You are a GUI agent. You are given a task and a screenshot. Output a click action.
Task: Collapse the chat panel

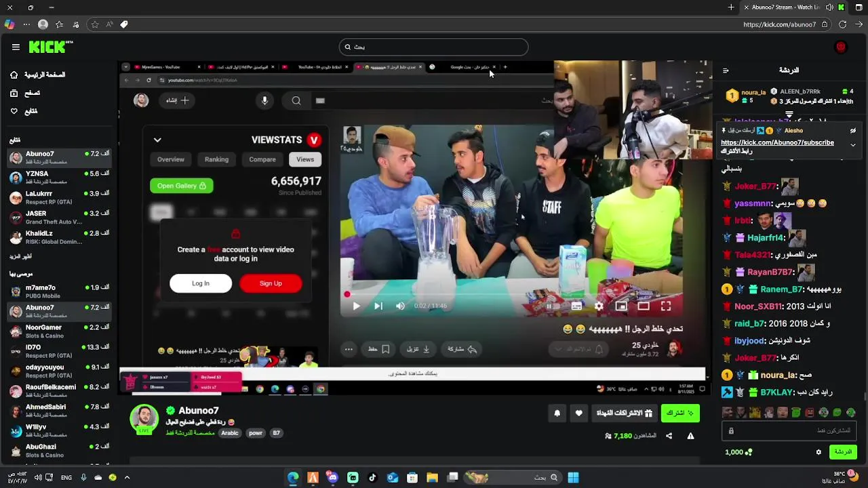tap(726, 70)
